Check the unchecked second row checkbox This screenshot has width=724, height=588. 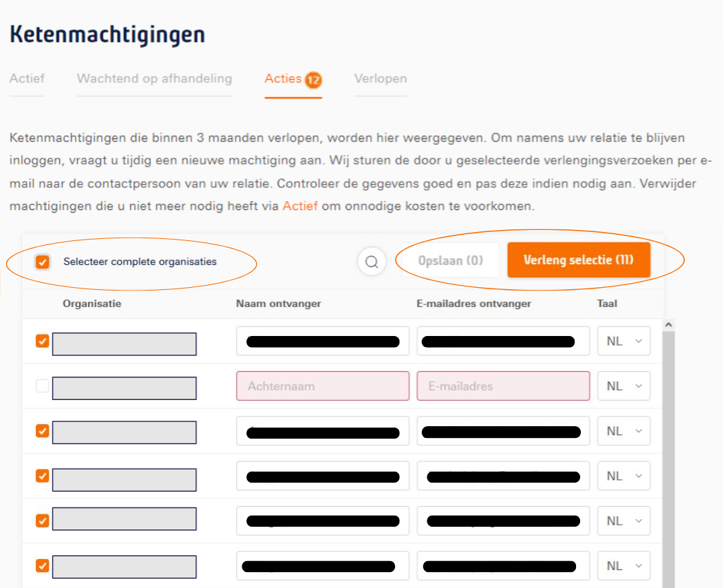pyautogui.click(x=43, y=386)
